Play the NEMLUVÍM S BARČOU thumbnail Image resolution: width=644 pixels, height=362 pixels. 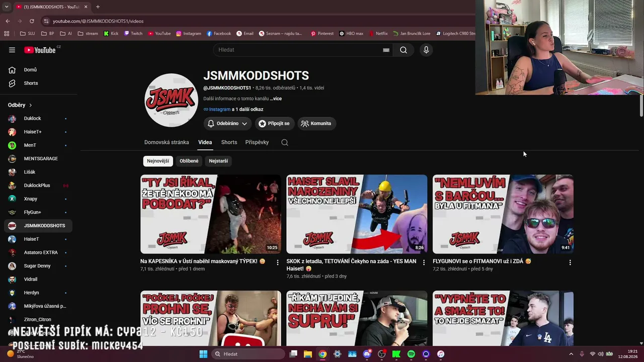pos(503,214)
